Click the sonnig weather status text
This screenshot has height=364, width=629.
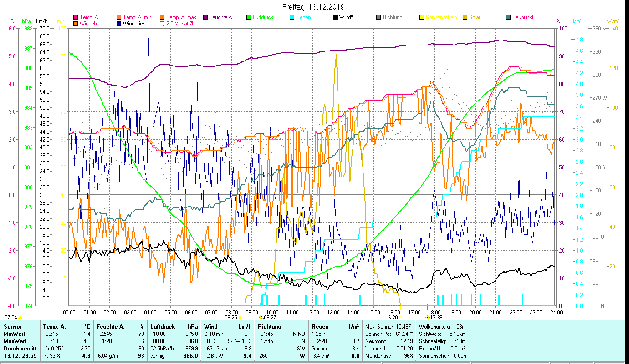tap(158, 356)
